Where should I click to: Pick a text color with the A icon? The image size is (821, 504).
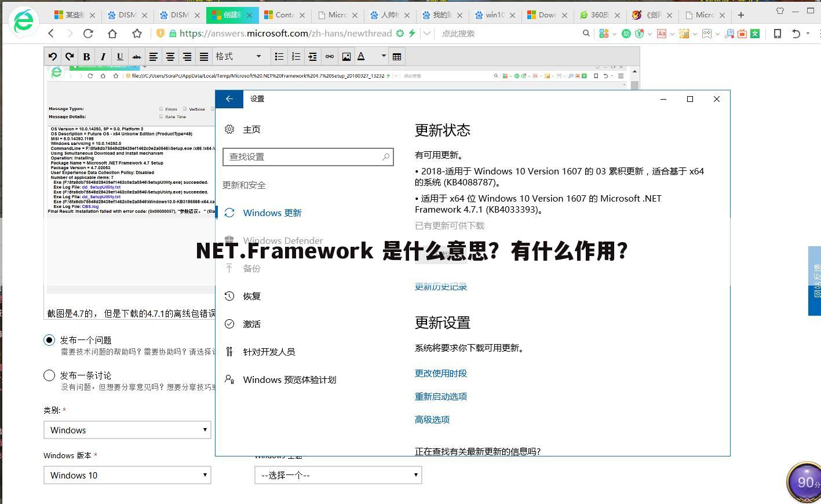point(362,56)
